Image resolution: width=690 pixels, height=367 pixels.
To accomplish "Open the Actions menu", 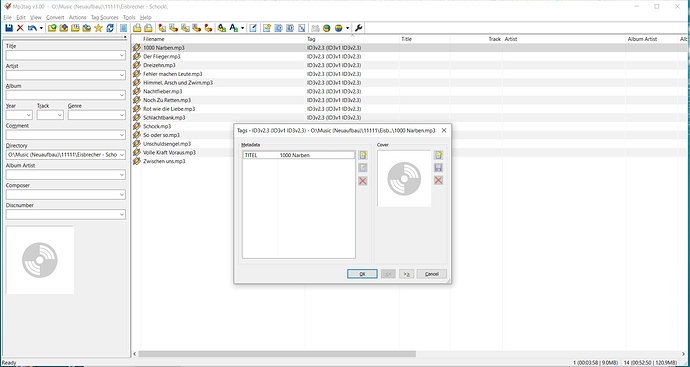I will 77,18.
